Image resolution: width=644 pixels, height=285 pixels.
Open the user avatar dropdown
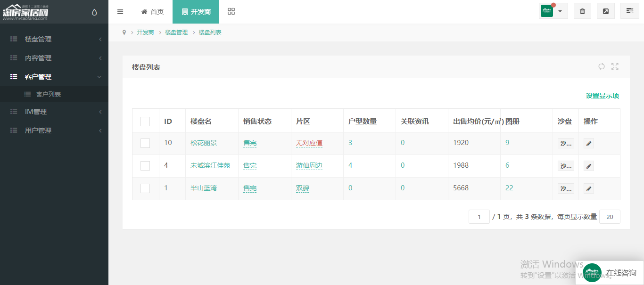553,11
